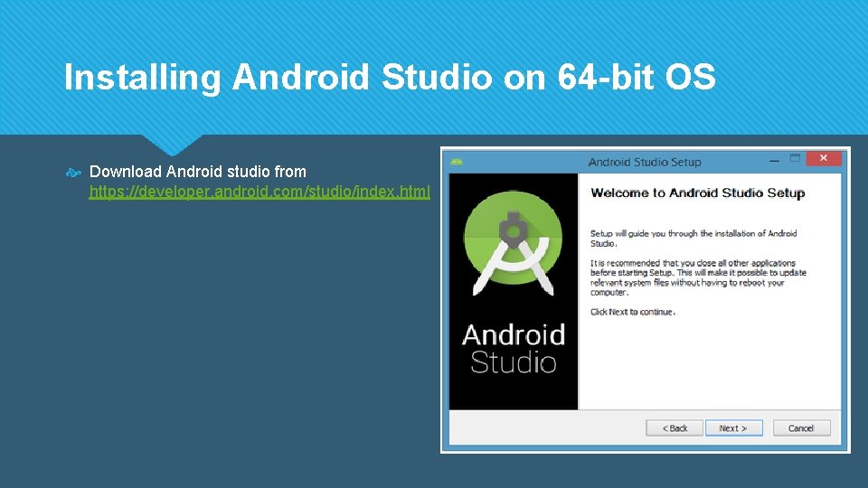The height and width of the screenshot is (488, 868).
Task: Click the 'Welcome to Android Studio Setup' heading
Action: coord(697,193)
